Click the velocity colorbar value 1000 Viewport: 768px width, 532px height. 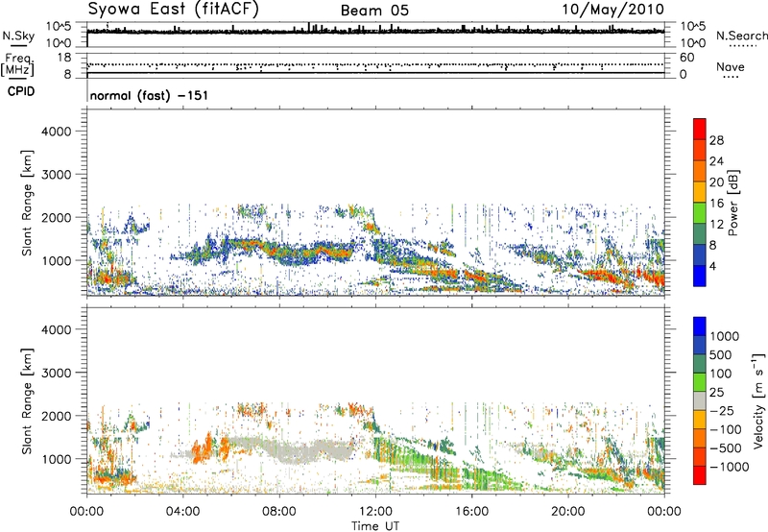point(724,336)
